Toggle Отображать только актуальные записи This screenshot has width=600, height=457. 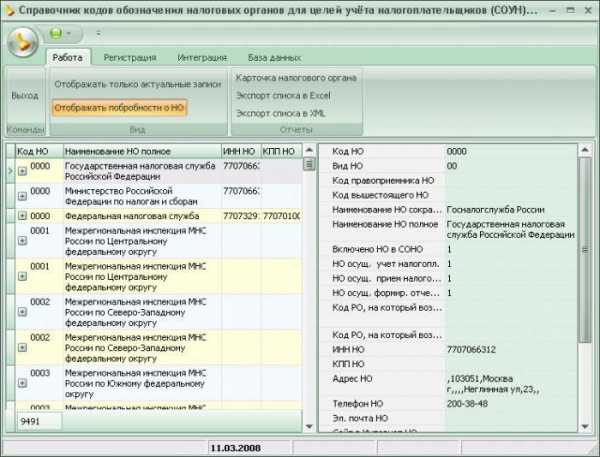tap(137, 85)
